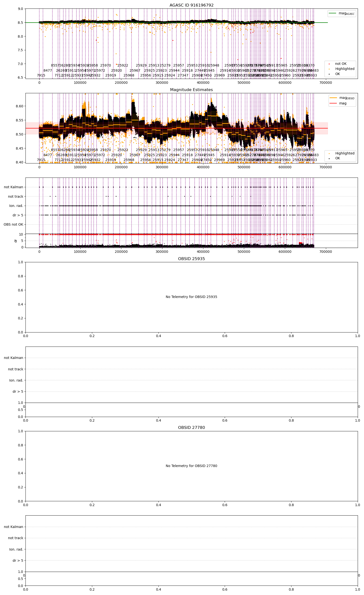Click the red 'mag' legend line

[x=333, y=103]
